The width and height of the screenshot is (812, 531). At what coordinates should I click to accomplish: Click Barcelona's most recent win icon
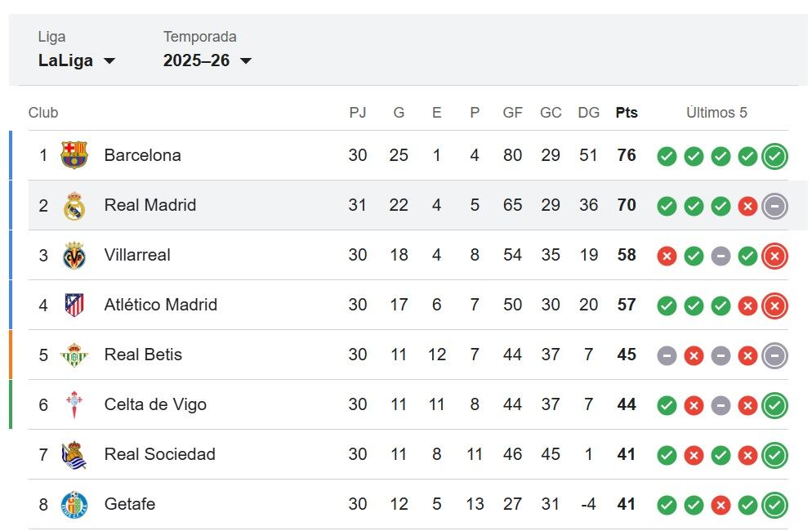tap(774, 156)
